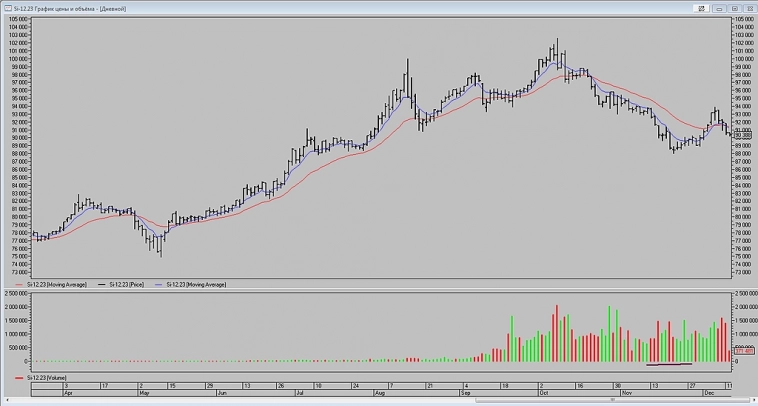Select the Si-12.23 [Volume] legend entry
The width and height of the screenshot is (758, 406).
pyautogui.click(x=41, y=377)
